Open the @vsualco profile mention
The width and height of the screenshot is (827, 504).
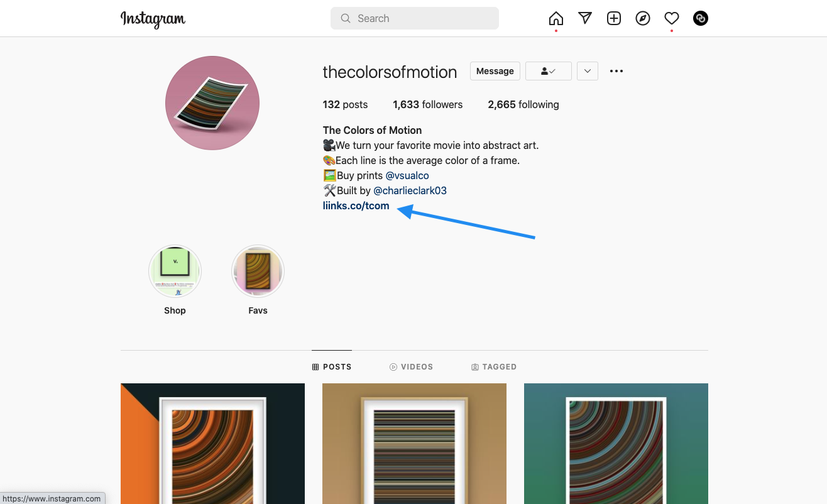[x=407, y=175]
